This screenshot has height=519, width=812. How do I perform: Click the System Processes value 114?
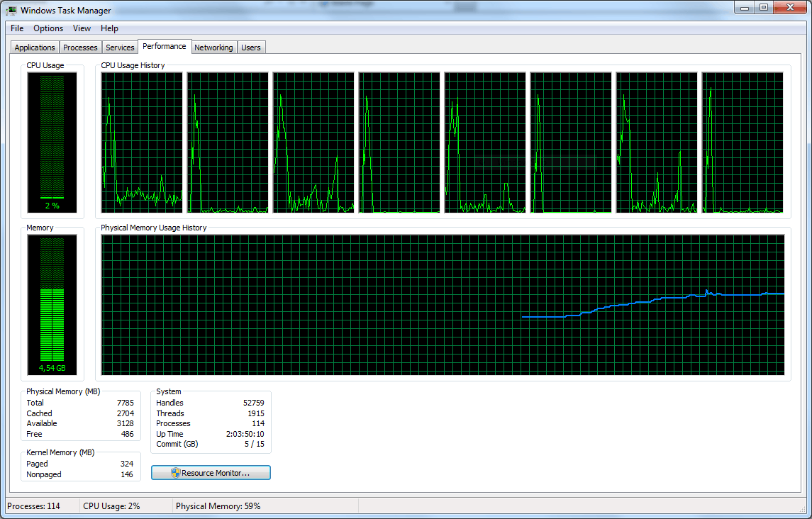point(258,424)
